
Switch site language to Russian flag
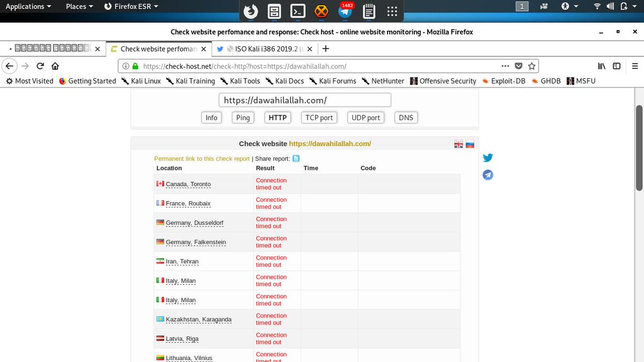(470, 144)
